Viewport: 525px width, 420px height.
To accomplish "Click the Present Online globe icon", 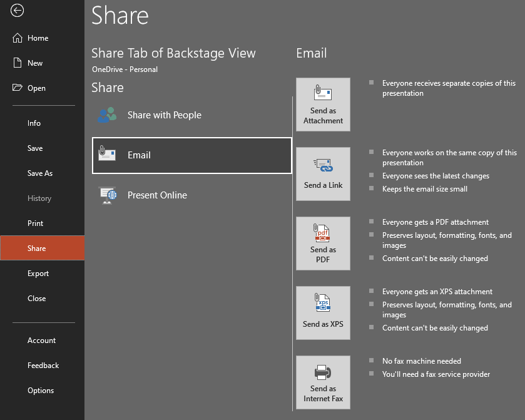I will coord(108,195).
